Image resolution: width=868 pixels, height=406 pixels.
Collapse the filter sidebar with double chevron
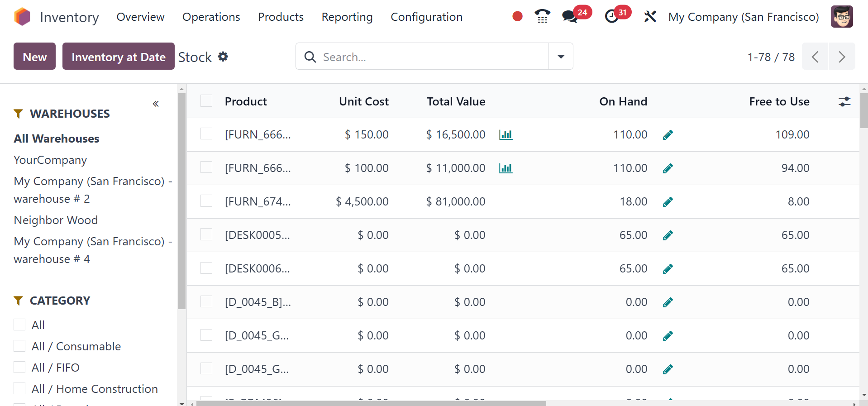pos(156,104)
